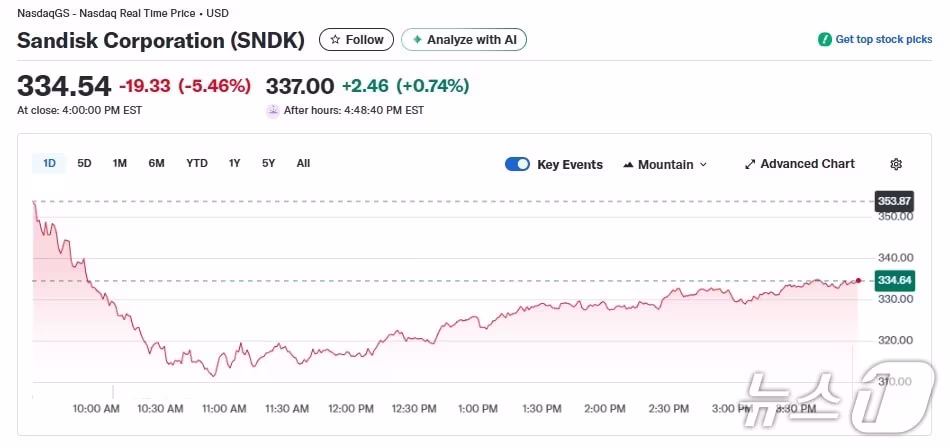This screenshot has width=950, height=448.
Task: Switch to the 5D time range
Action: 84,163
